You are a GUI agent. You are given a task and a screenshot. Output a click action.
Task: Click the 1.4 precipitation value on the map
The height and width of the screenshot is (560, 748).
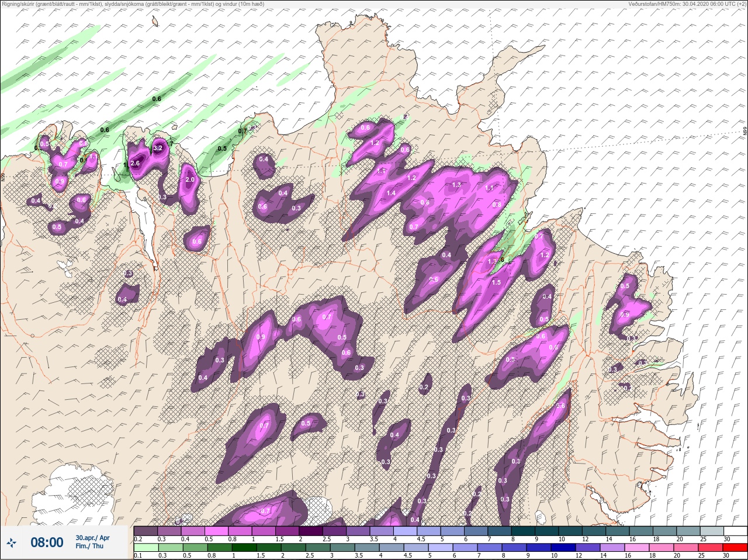tap(391, 193)
